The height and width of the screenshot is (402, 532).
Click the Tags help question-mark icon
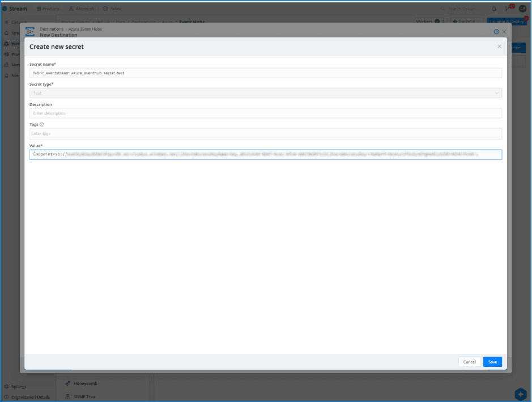pos(42,124)
